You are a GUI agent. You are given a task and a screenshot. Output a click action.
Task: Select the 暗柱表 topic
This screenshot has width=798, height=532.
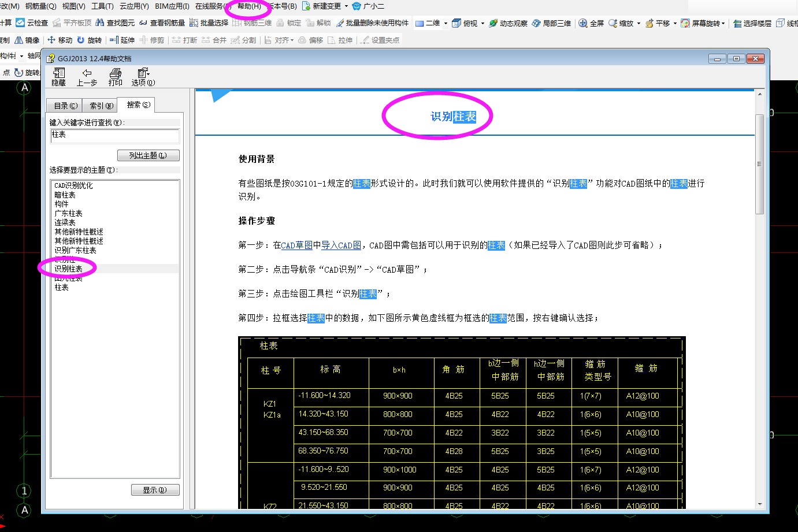[65, 195]
